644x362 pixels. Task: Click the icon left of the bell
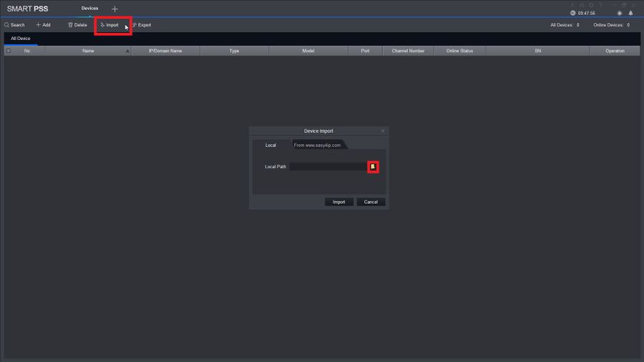(620, 13)
